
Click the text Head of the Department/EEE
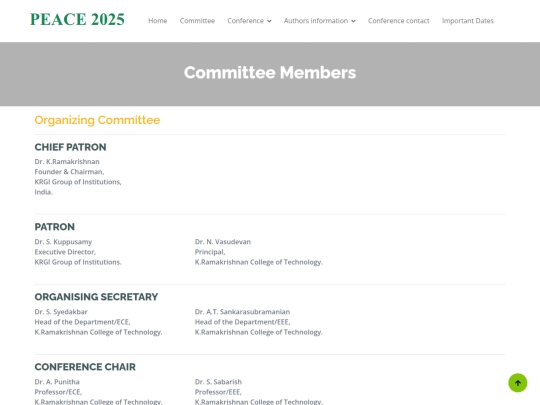[242, 322]
